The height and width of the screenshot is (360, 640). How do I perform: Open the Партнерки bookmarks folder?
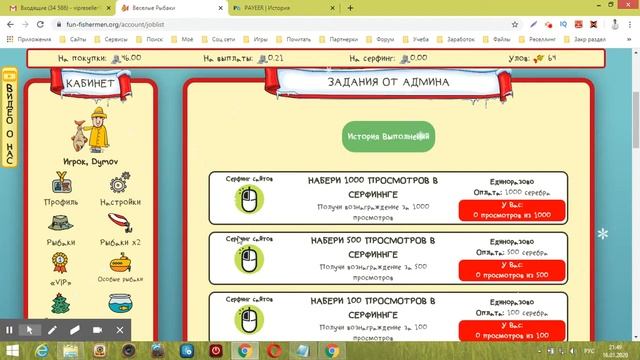pyautogui.click(x=339, y=39)
